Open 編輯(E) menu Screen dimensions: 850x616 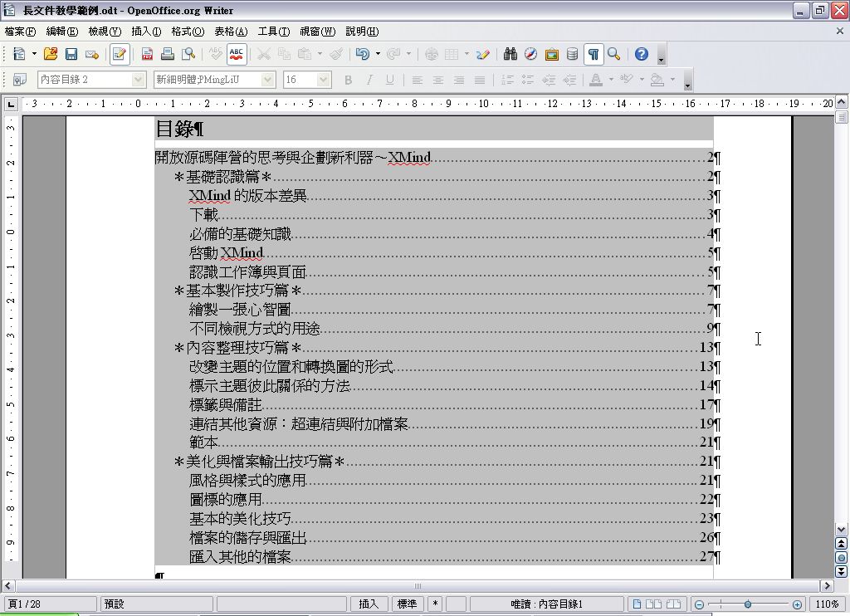pos(61,32)
